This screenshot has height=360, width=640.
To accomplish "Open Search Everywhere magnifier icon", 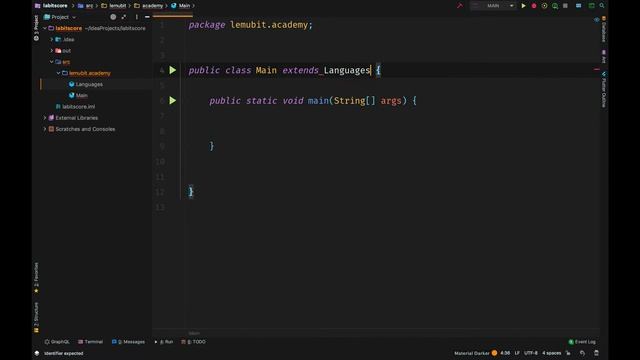I will pyautogui.click(x=602, y=6).
